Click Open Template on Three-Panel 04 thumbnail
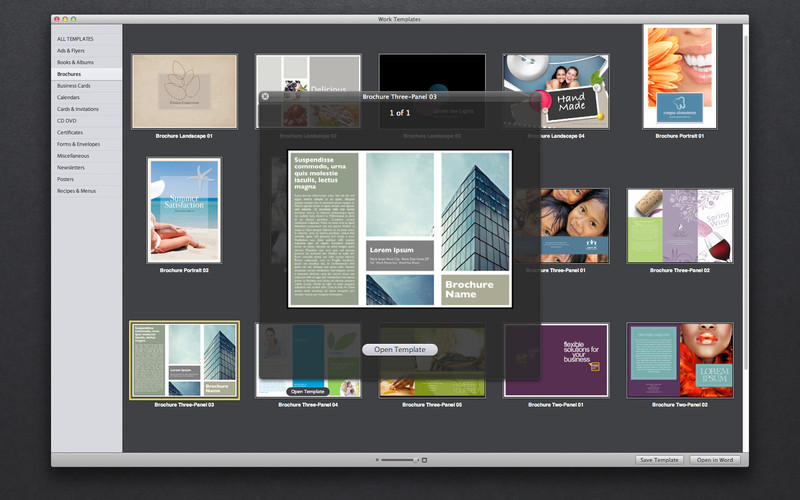 pos(308,391)
